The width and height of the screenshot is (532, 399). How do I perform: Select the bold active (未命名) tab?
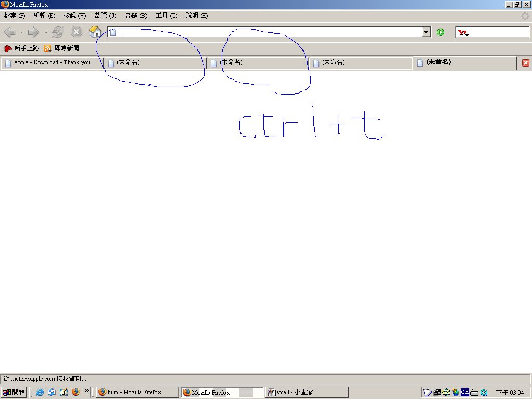(x=464, y=62)
